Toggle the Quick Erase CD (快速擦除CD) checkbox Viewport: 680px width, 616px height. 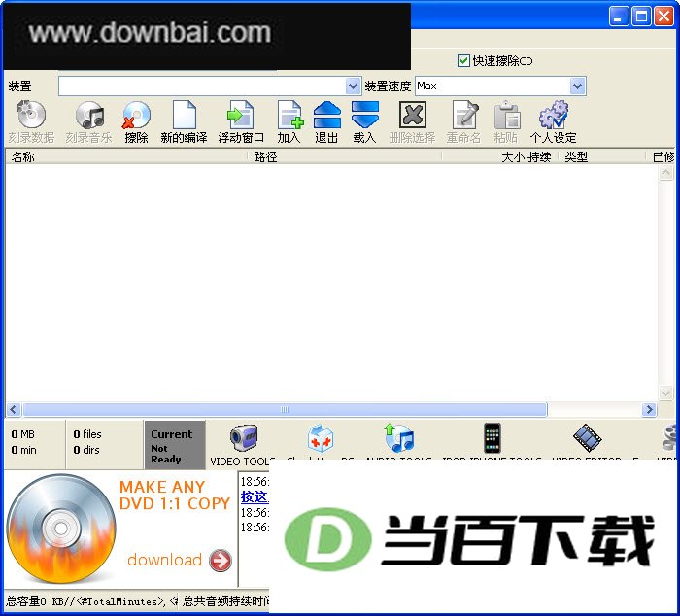(463, 61)
